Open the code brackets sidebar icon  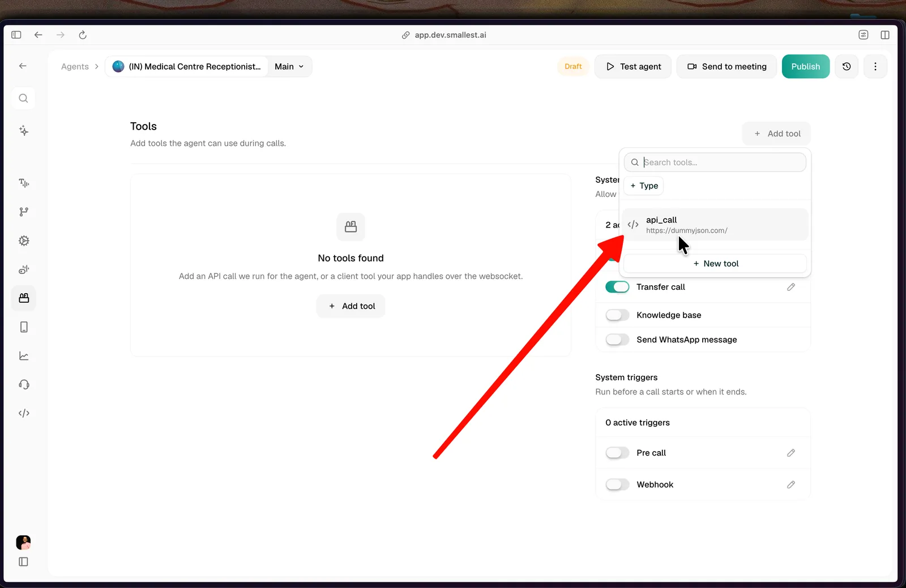coord(24,413)
